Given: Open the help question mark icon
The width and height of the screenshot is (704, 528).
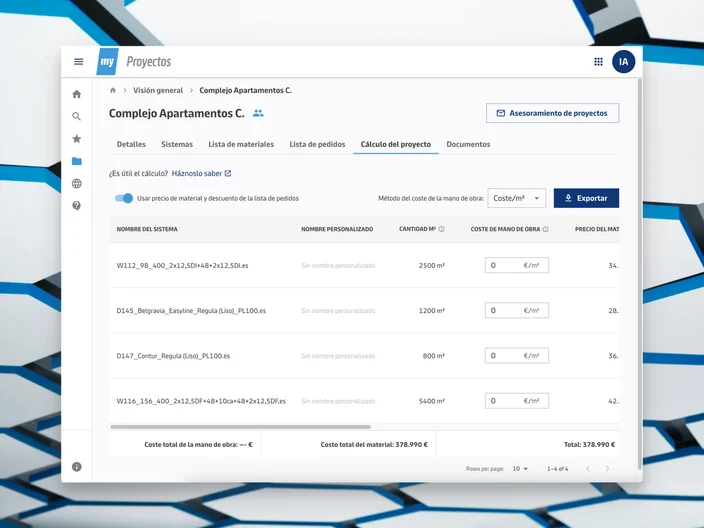Looking at the screenshot, I should (77, 206).
